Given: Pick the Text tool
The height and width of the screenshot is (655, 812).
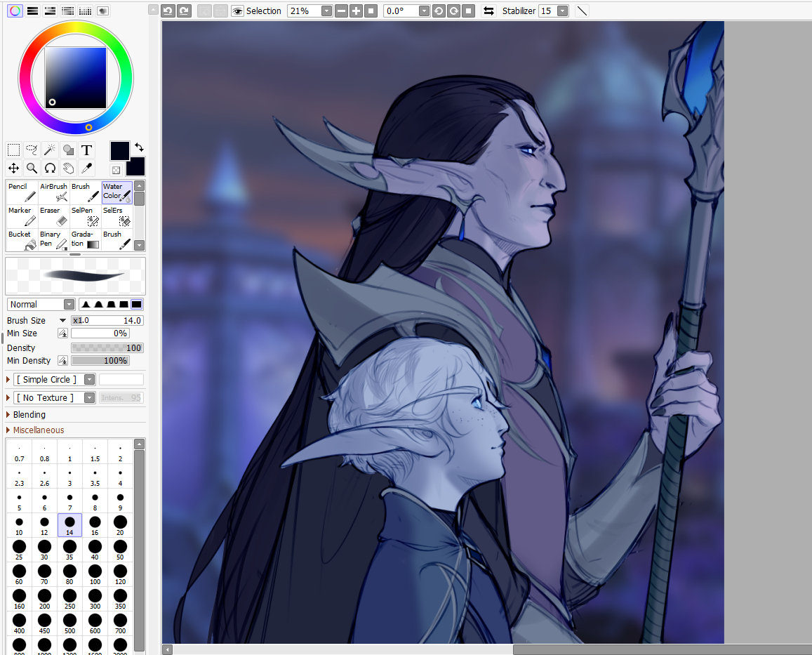Looking at the screenshot, I should [x=86, y=150].
